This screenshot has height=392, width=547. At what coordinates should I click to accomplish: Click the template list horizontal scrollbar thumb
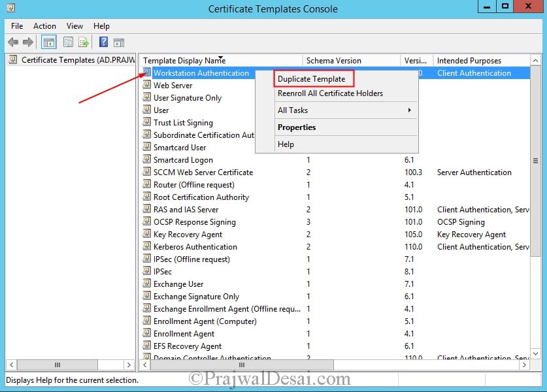point(242,365)
